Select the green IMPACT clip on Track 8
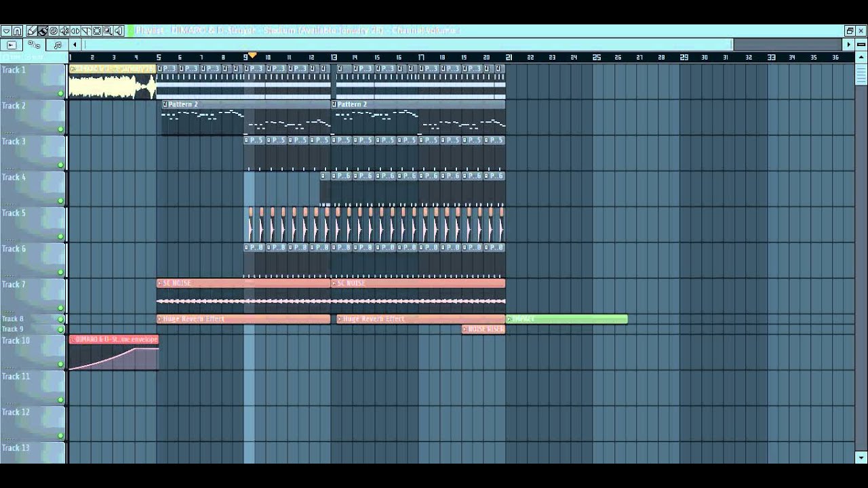Screen dimensions: 868x488 pos(567,319)
